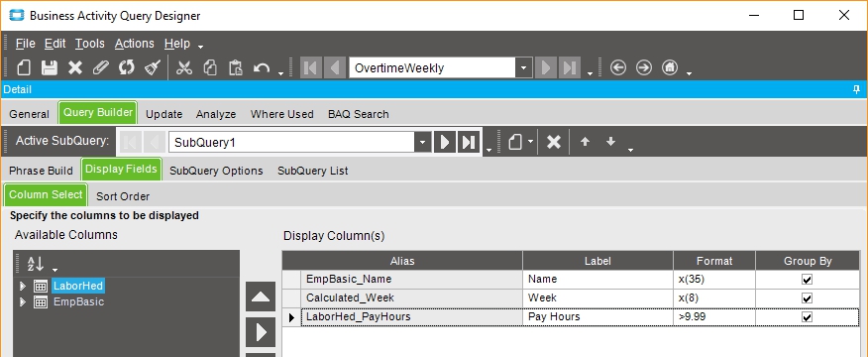Click the Home circled house icon

coord(670,67)
